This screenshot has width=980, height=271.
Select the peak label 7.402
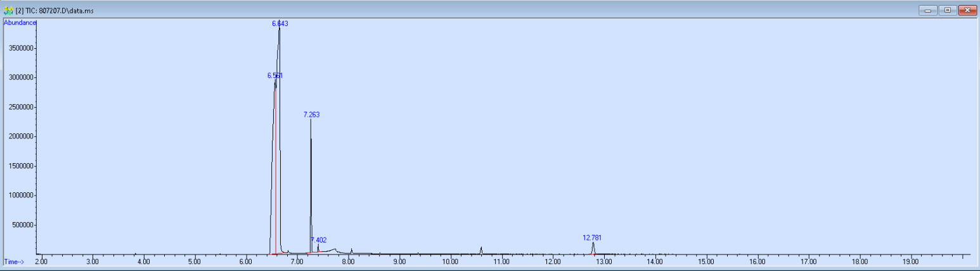(319, 240)
